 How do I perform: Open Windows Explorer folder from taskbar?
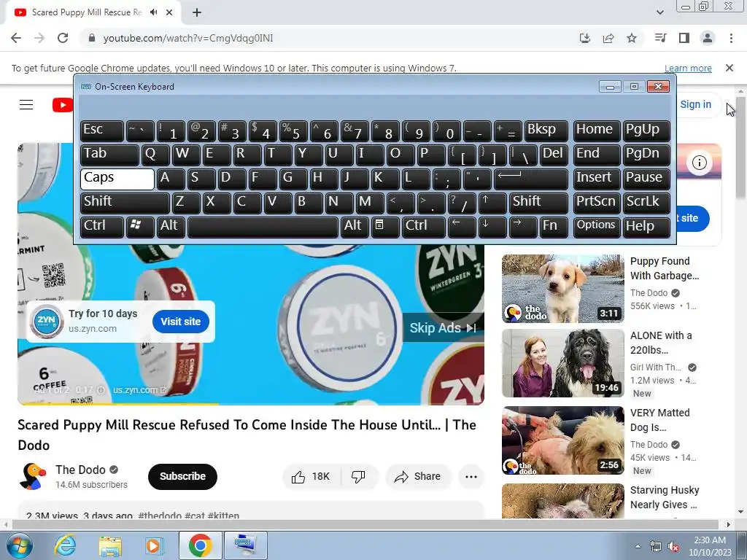[x=110, y=545]
